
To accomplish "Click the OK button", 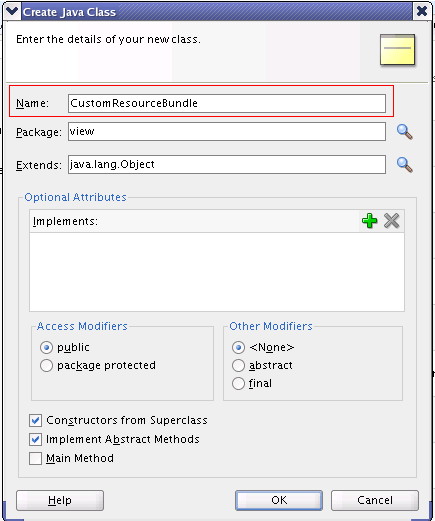I will click(x=279, y=500).
